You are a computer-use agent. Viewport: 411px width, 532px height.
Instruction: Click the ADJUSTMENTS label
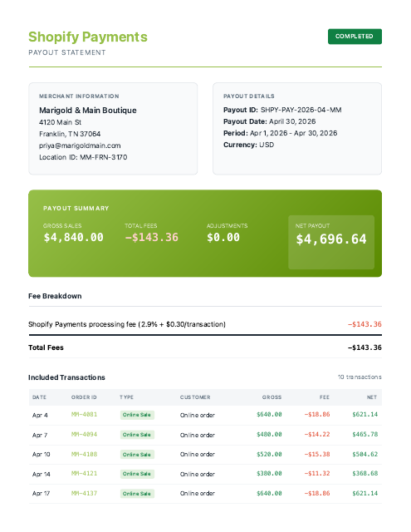[x=227, y=225]
